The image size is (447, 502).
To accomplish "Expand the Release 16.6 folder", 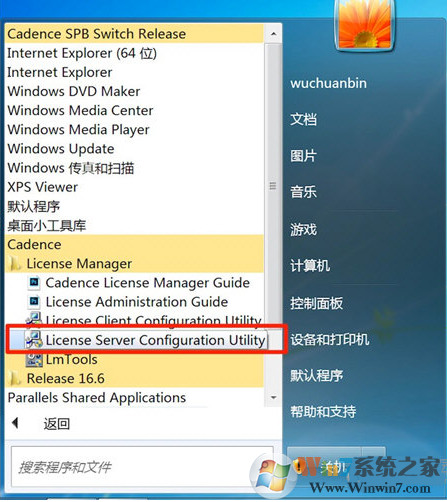I will tap(66, 379).
